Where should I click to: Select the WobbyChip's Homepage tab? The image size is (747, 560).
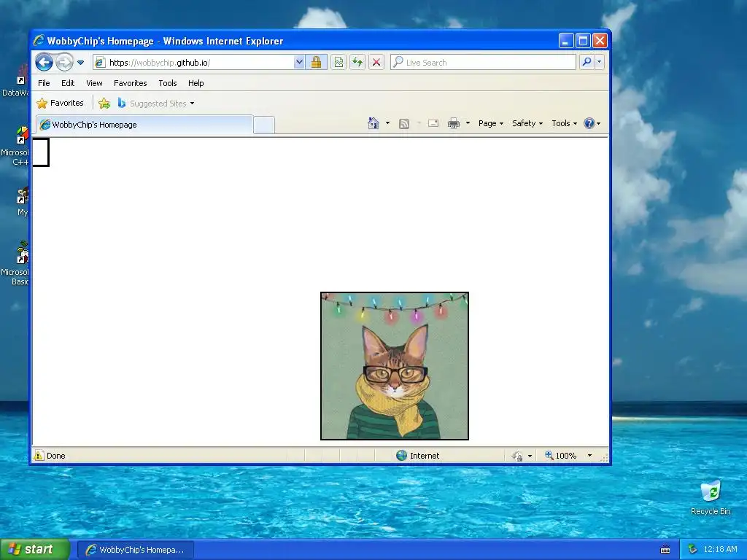(x=144, y=125)
